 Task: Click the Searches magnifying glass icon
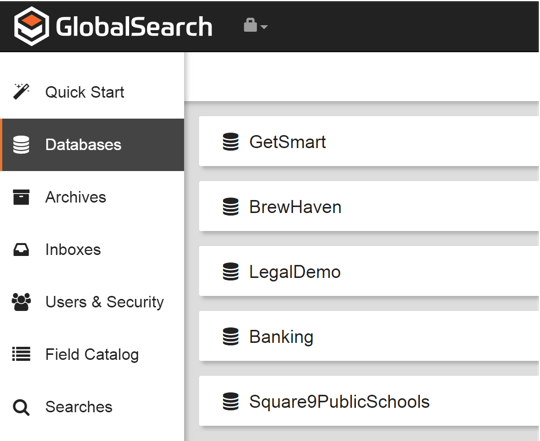click(x=21, y=407)
